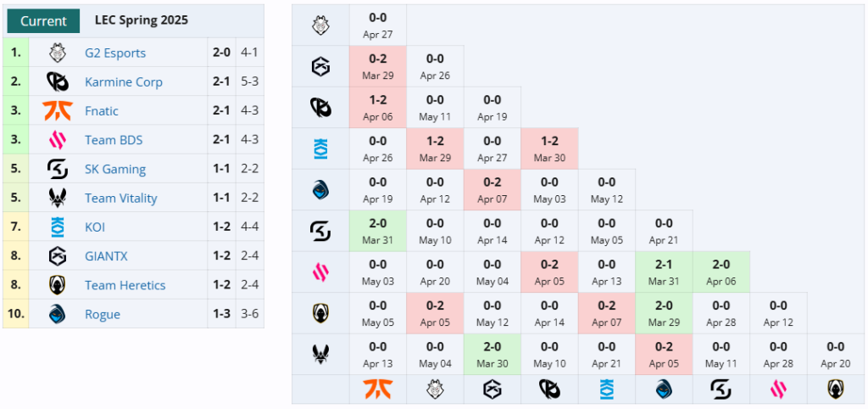This screenshot has height=409, width=868.
Task: Click Fnatic logo in bottom matrix row
Action: coord(377,389)
